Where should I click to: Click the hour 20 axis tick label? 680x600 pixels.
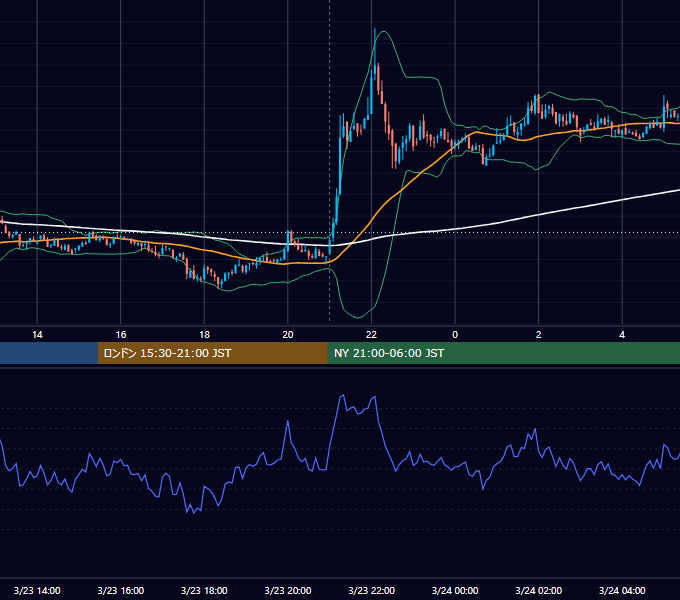(288, 335)
